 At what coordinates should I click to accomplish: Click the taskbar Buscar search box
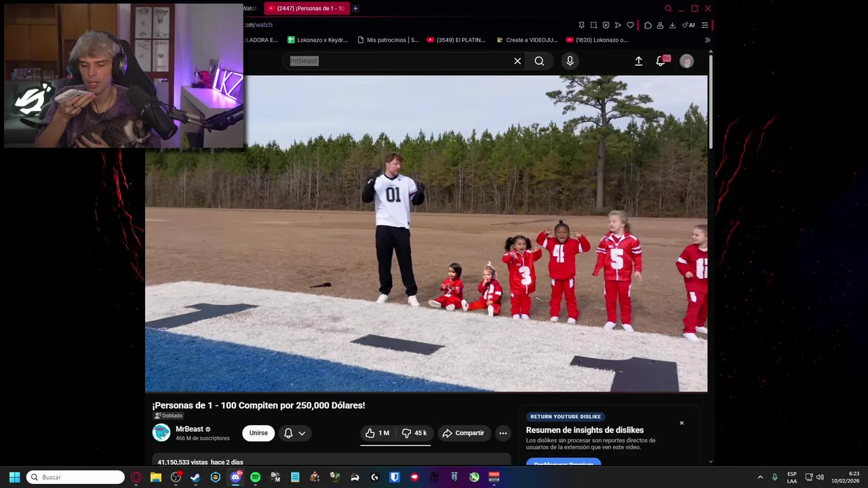(75, 477)
